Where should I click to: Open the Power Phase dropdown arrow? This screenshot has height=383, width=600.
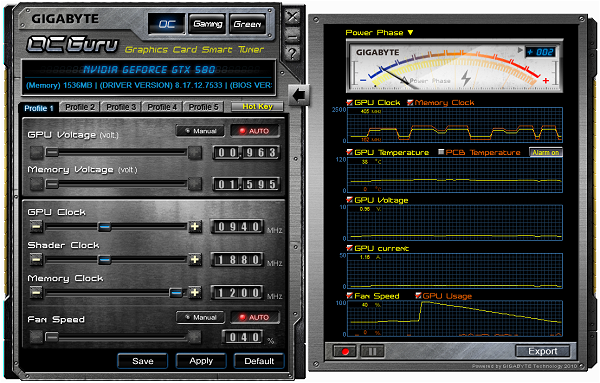click(410, 33)
